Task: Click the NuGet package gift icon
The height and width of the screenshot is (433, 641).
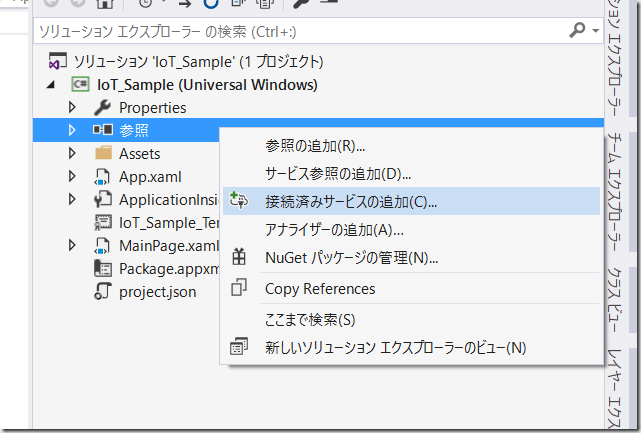Action: click(239, 257)
